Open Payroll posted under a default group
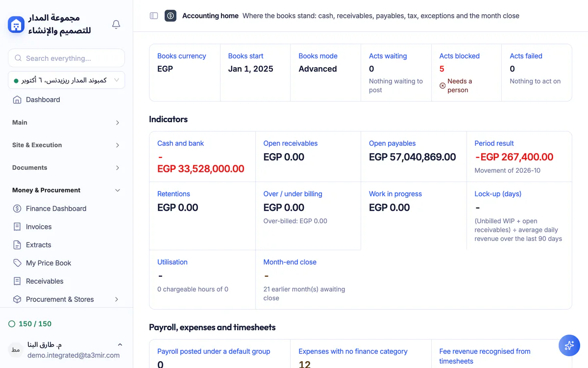 coord(213,351)
